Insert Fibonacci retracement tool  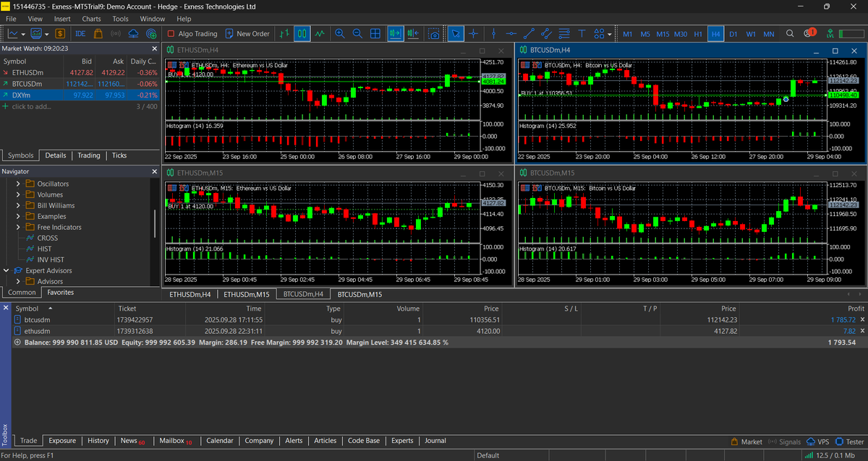pyautogui.click(x=563, y=33)
